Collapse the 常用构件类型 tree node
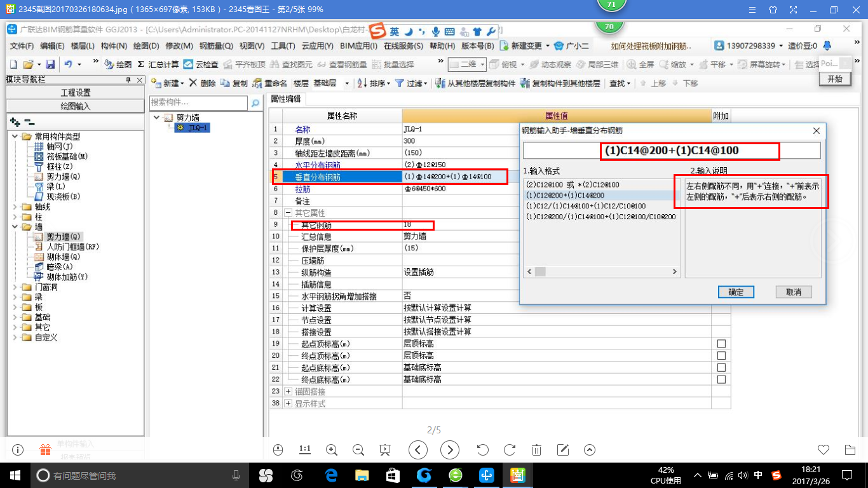The width and height of the screenshot is (868, 488). (16, 137)
